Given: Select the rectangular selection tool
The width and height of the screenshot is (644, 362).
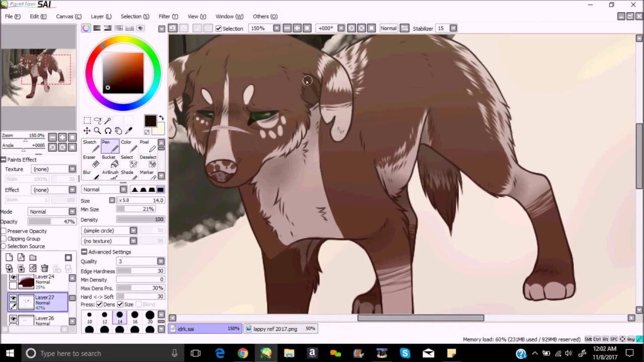Looking at the screenshot, I should coord(87,120).
